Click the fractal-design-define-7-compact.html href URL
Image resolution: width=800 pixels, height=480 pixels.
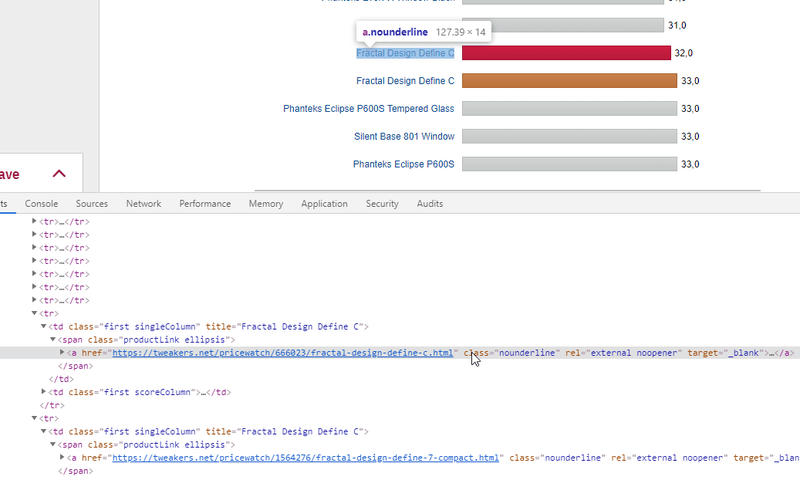click(x=305, y=458)
